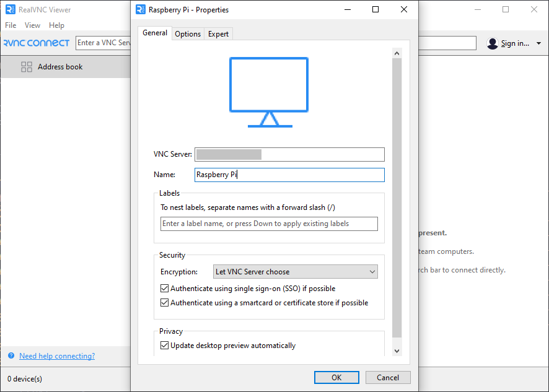
Task: Switch to the Expert tab
Action: [x=218, y=34]
